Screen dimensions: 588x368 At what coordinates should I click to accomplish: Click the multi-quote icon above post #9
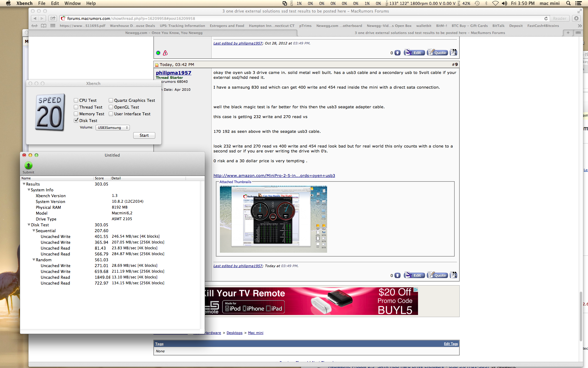click(454, 52)
